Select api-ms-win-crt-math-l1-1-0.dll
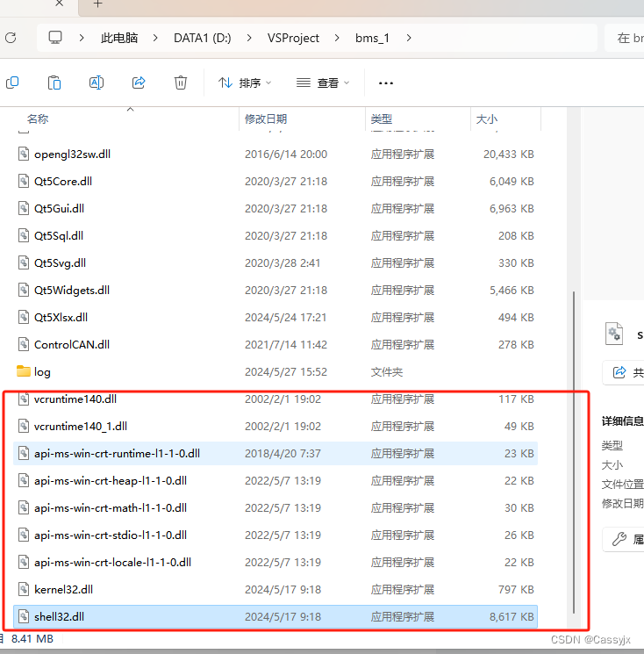 [275, 508]
